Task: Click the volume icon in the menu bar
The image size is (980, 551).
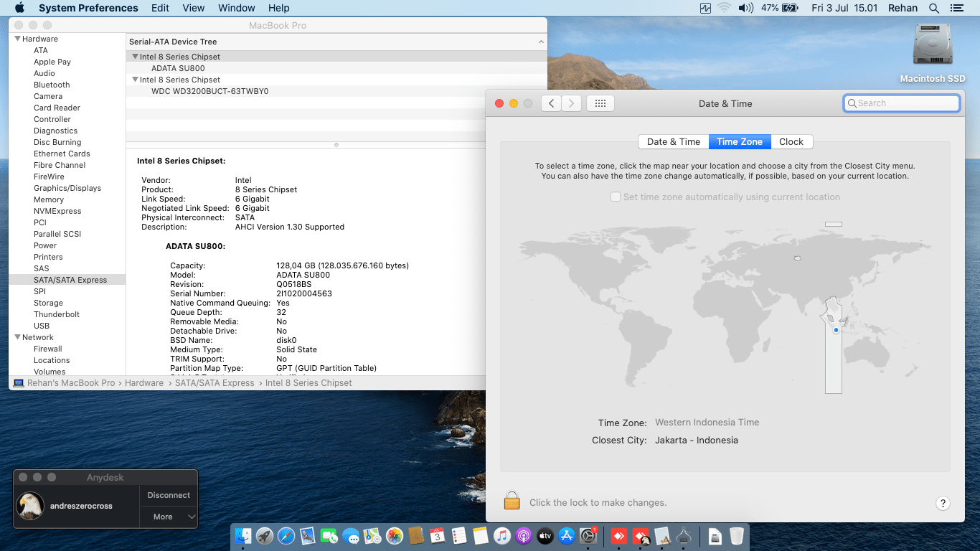Action: (x=746, y=8)
